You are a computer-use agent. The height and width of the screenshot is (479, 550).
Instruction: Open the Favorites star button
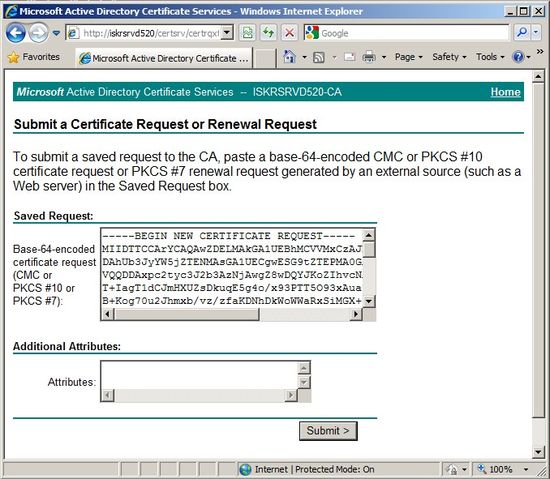tap(33, 57)
